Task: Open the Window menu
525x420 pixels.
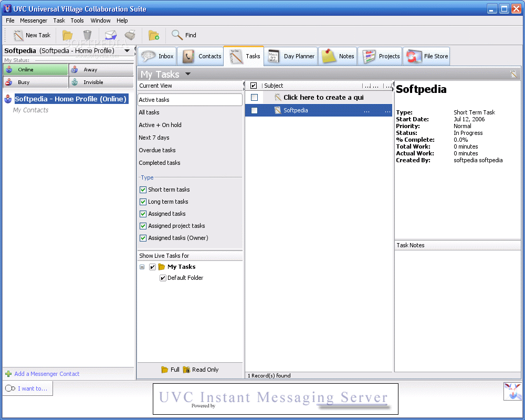Action: (100, 20)
